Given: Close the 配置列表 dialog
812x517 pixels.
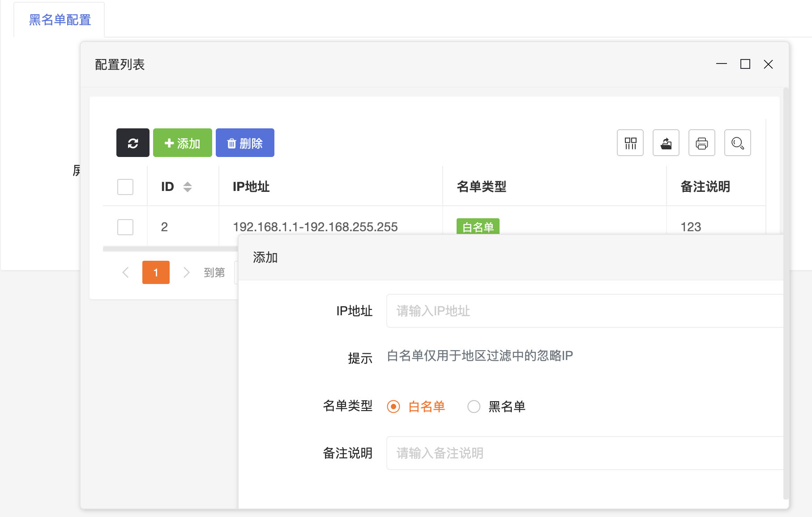Looking at the screenshot, I should (x=768, y=64).
